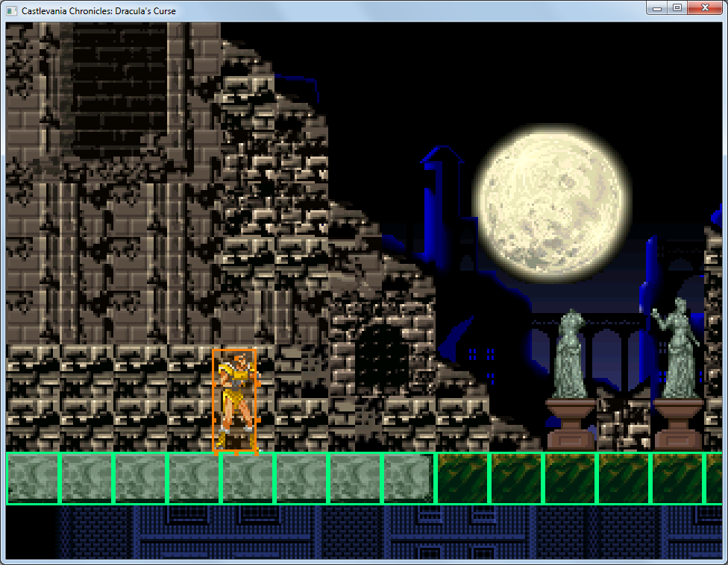Maximize the game window

[x=677, y=8]
